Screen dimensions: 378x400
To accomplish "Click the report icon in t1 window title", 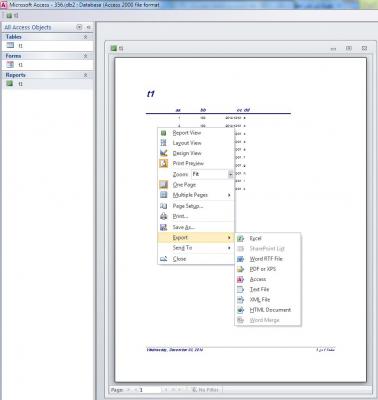I will [x=114, y=48].
